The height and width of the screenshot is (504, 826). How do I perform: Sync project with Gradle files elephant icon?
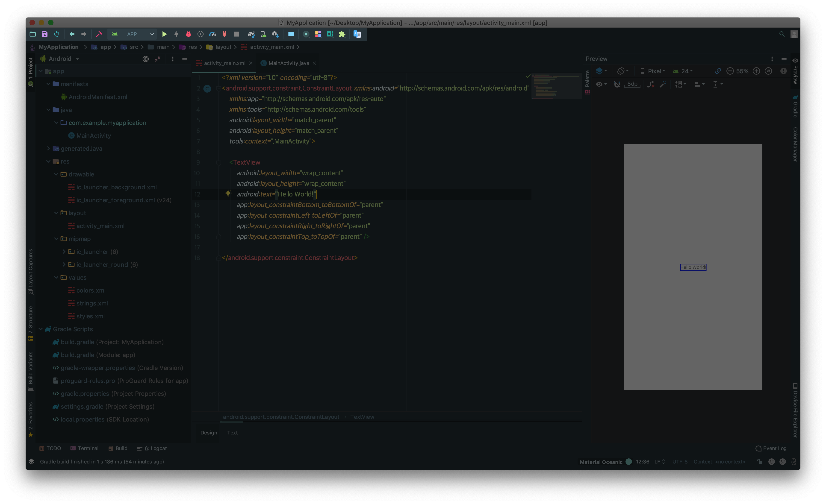click(x=251, y=34)
